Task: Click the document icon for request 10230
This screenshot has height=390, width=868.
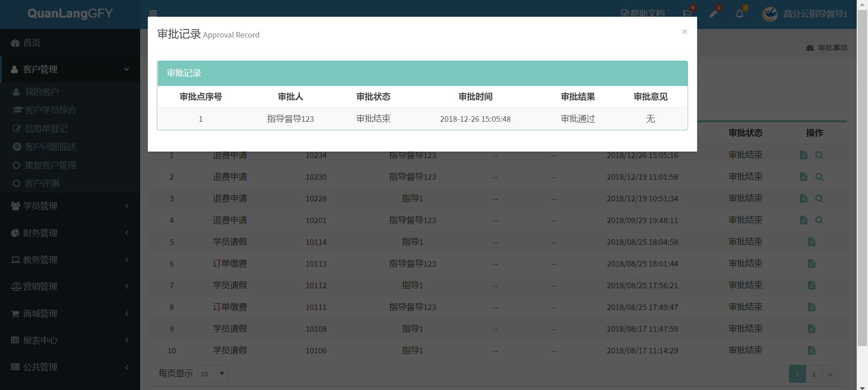Action: [803, 177]
